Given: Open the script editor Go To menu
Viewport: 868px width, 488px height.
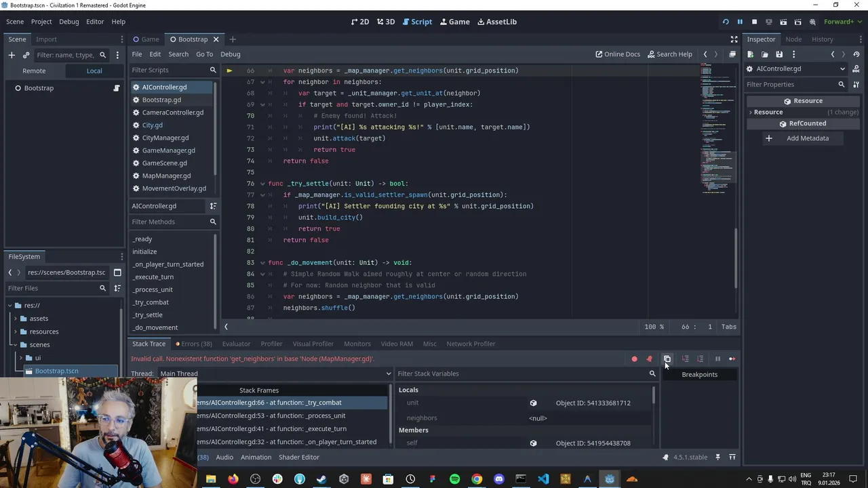Looking at the screenshot, I should pyautogui.click(x=204, y=54).
